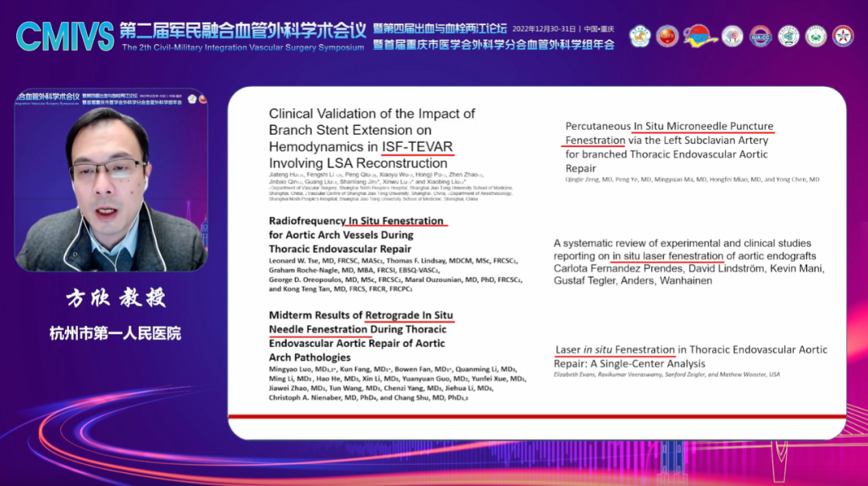
Task: Click 'Midterm Results of Retrograde In Situ' title
Action: (x=361, y=315)
